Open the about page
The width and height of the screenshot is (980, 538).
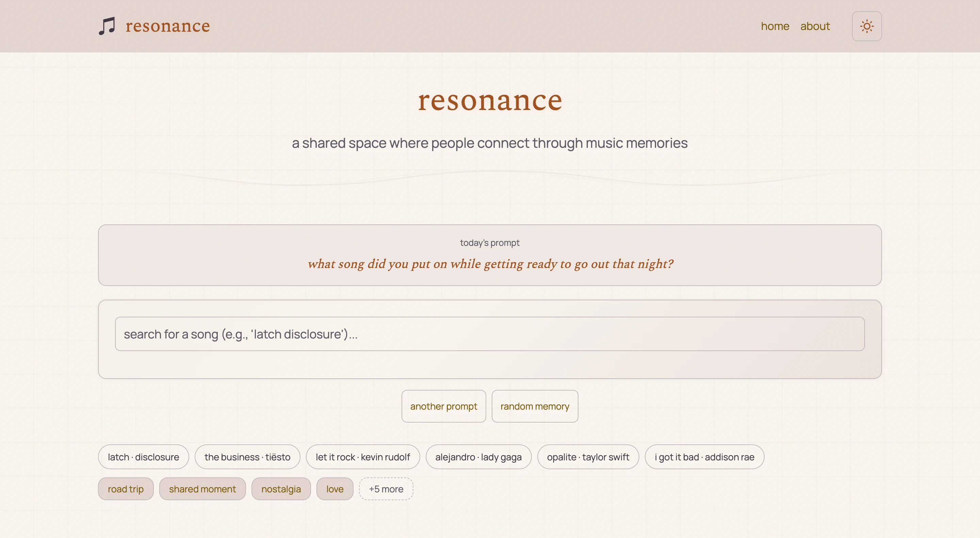[815, 26]
